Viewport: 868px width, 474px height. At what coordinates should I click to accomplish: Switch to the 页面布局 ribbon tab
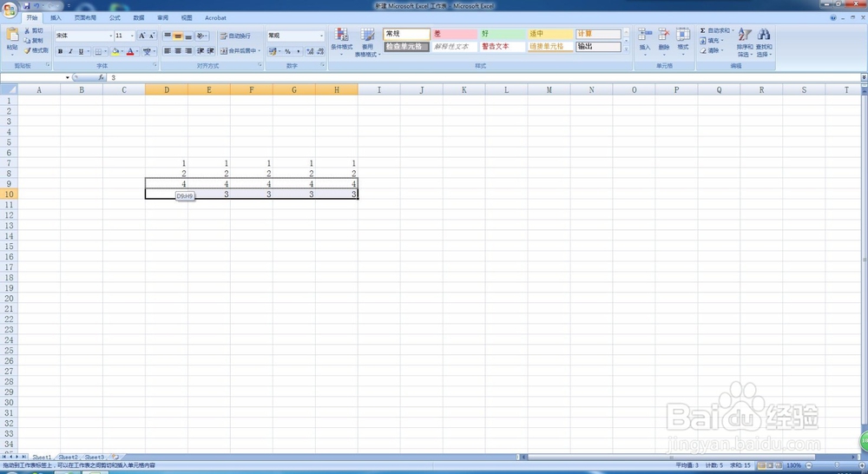pos(85,17)
